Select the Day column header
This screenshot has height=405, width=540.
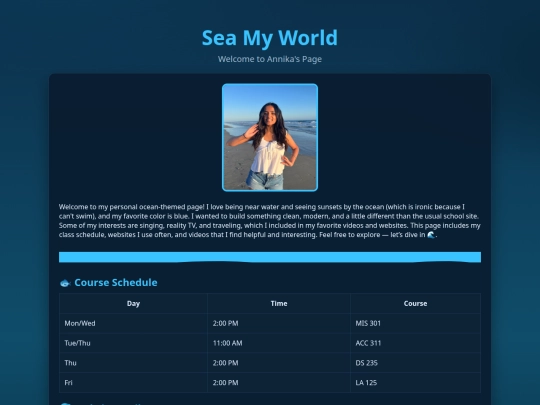tap(133, 303)
